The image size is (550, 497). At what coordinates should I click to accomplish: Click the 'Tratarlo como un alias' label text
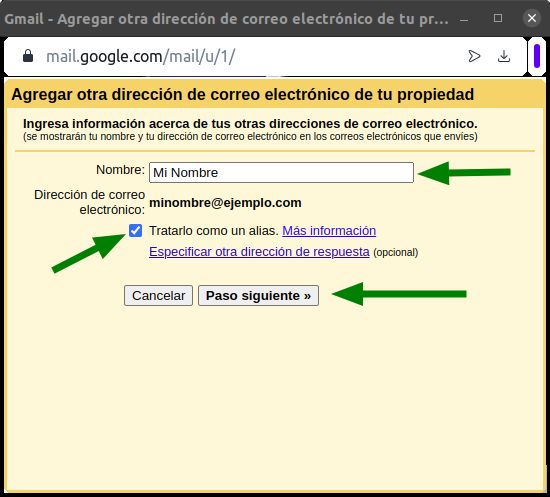(214, 231)
